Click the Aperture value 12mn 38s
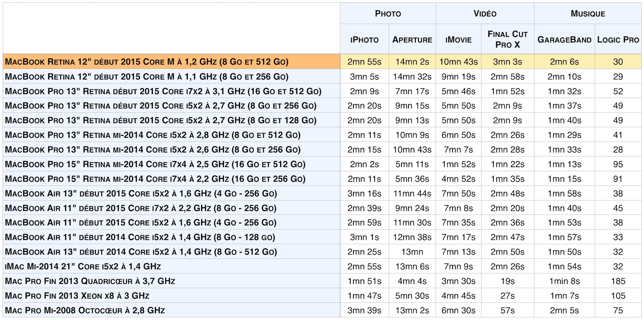Screen dimensions: 644x320 click(x=412, y=237)
